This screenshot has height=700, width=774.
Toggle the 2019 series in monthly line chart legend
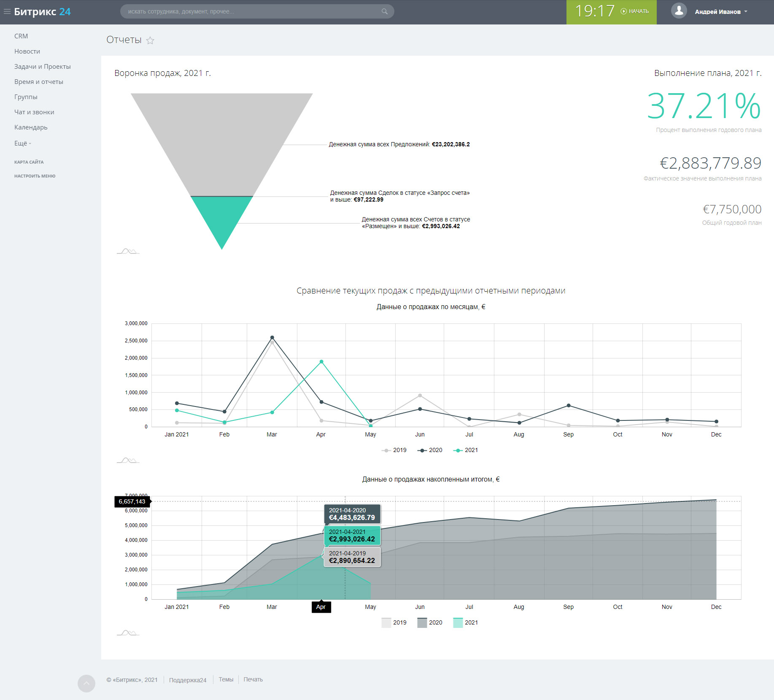(394, 450)
